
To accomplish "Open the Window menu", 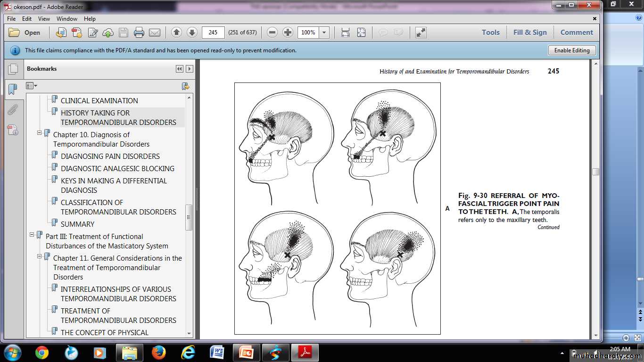I will pyautogui.click(x=67, y=19).
